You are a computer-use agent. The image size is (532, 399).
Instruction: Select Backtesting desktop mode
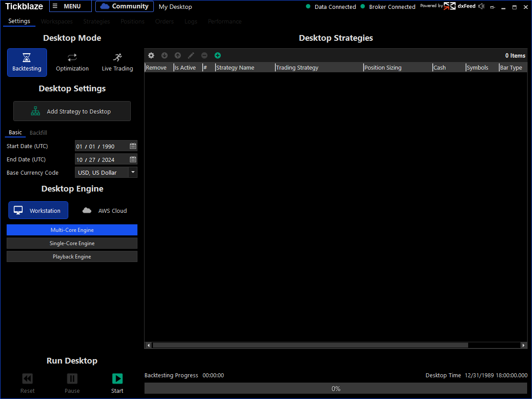coord(27,63)
